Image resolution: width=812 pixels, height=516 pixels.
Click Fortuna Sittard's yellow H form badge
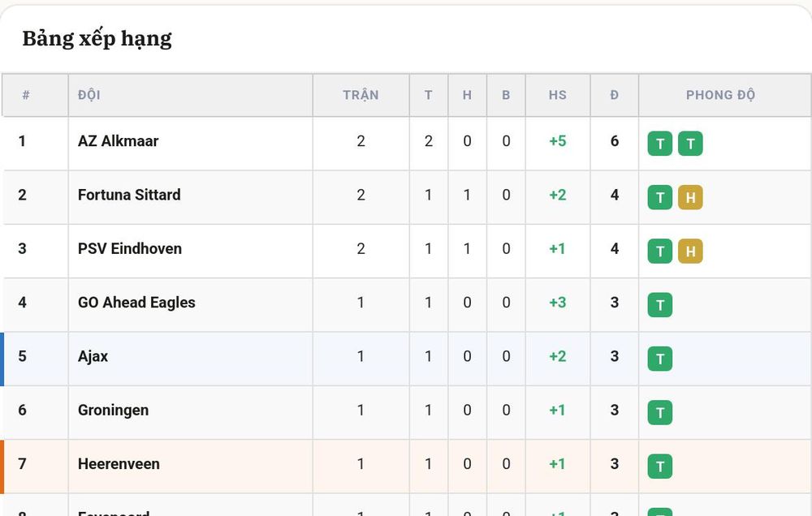click(690, 197)
